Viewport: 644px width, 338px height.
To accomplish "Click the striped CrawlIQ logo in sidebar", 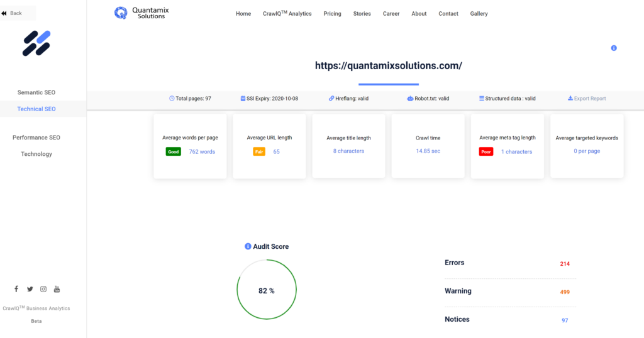I will click(36, 43).
